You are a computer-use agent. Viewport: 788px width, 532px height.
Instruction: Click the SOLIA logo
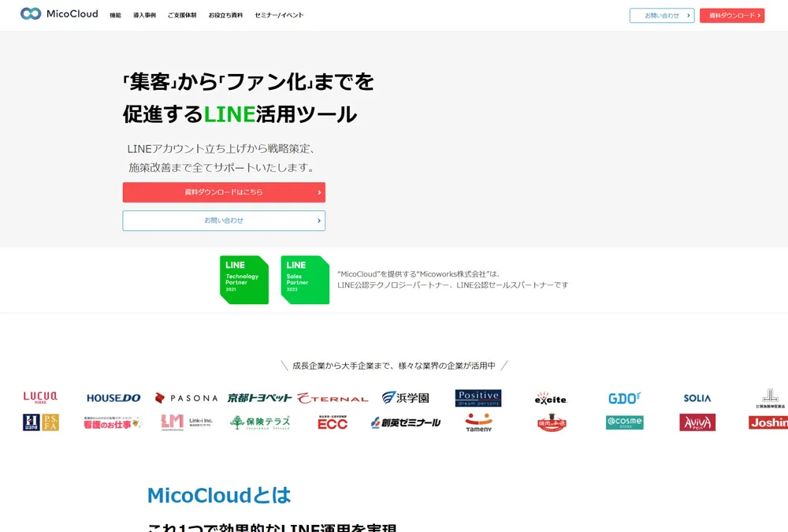pos(697,398)
